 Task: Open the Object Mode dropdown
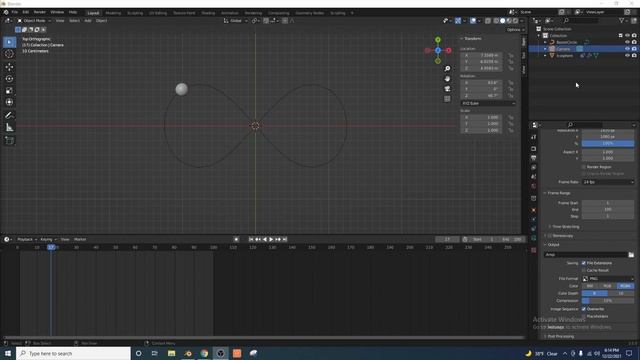tap(34, 20)
